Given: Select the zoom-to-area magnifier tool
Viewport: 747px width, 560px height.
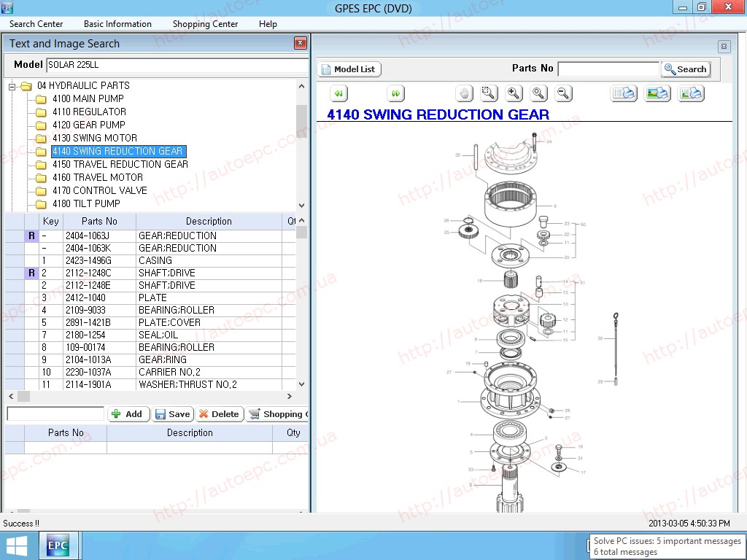Looking at the screenshot, I should [x=489, y=93].
